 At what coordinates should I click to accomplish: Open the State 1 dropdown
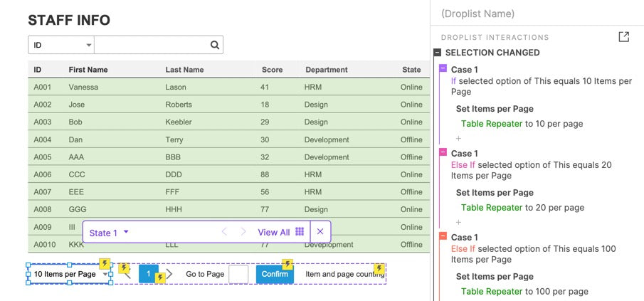pyautogui.click(x=109, y=233)
